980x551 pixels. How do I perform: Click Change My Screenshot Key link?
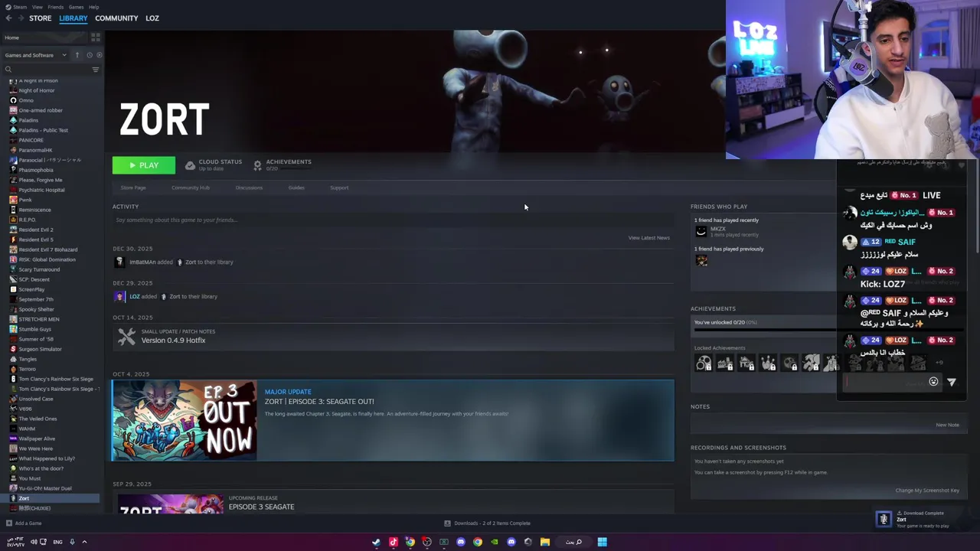click(927, 491)
